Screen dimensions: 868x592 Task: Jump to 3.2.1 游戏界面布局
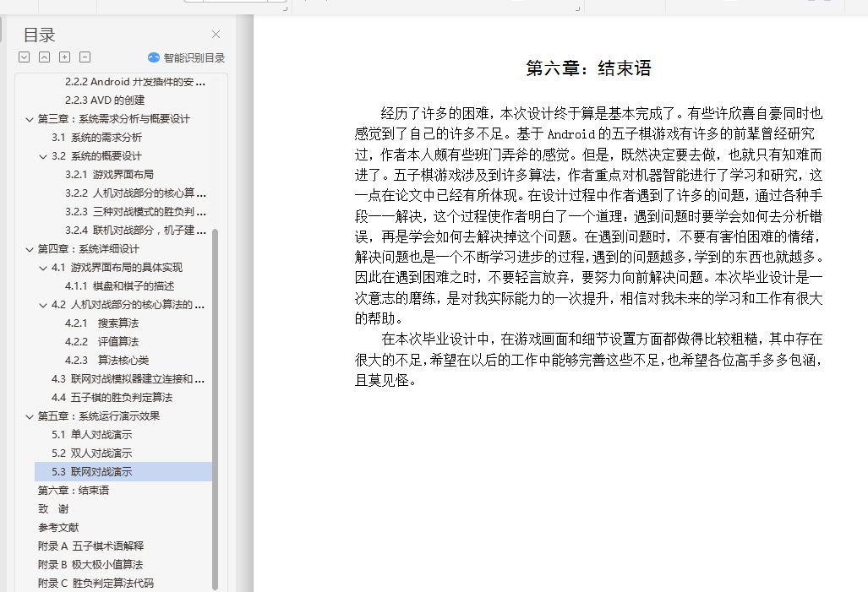tap(109, 174)
